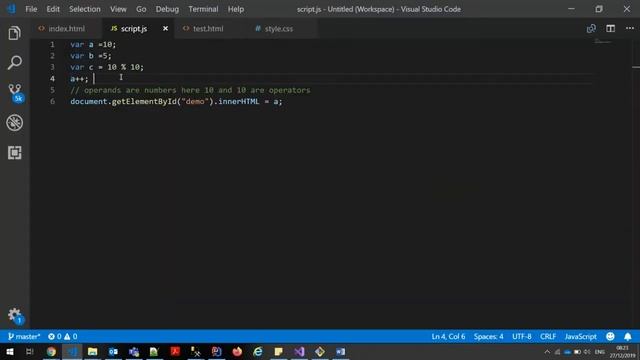Open the More Actions ellipsis menu
Screen dimensions: 640x360
tap(630, 29)
